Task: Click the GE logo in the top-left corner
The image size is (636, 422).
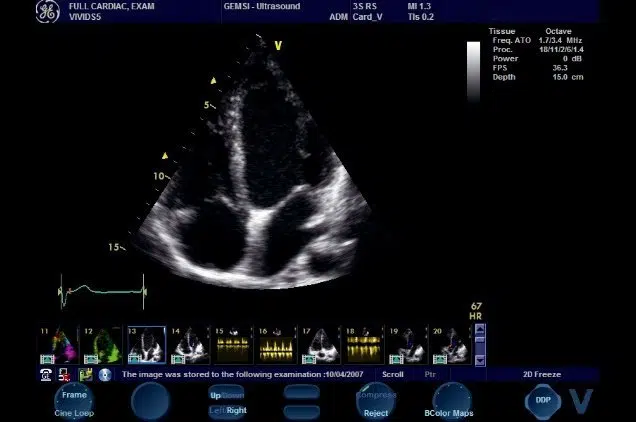Action: click(x=47, y=12)
